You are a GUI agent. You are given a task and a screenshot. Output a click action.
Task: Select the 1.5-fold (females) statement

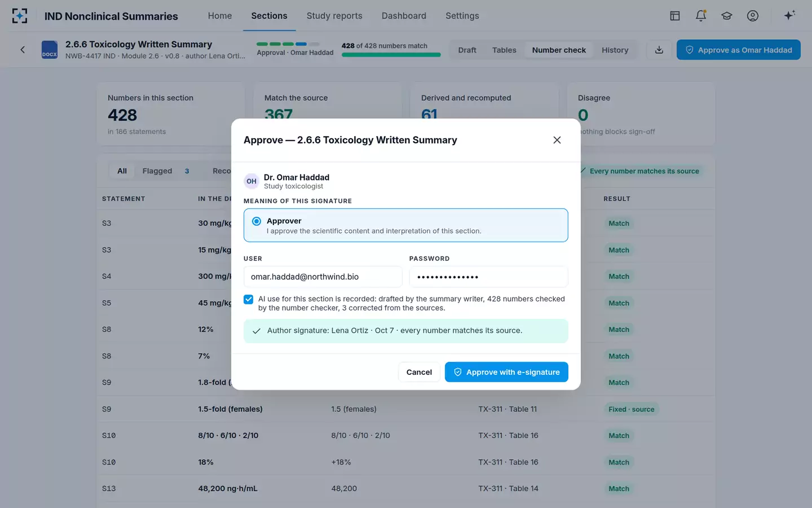pos(230,409)
